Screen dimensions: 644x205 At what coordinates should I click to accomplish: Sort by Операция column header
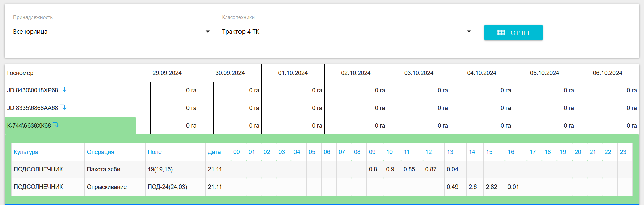click(100, 152)
